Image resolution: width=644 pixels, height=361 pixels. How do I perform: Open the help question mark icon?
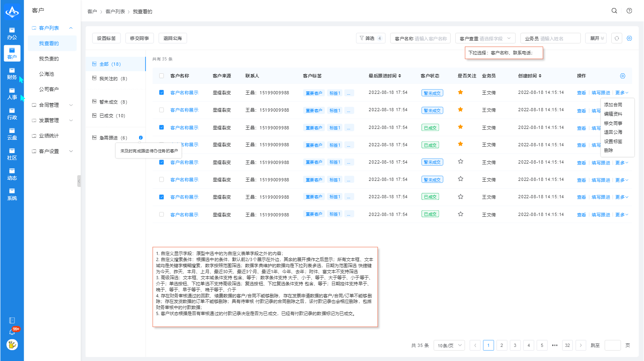(x=629, y=11)
